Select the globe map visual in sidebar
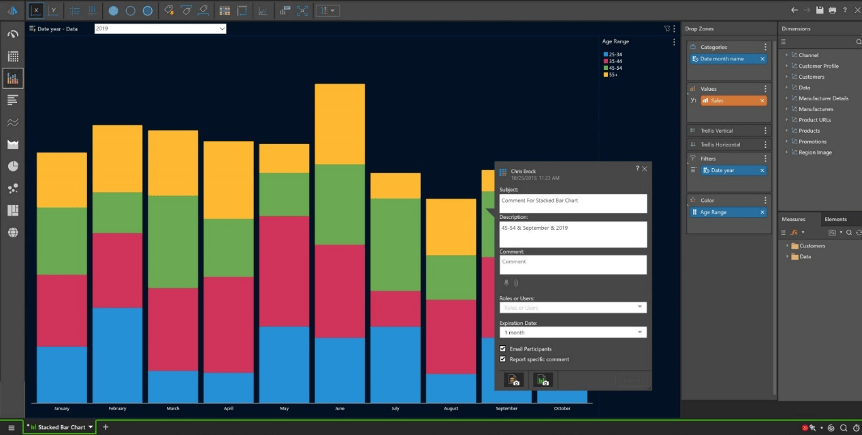The image size is (862, 435). point(13,233)
